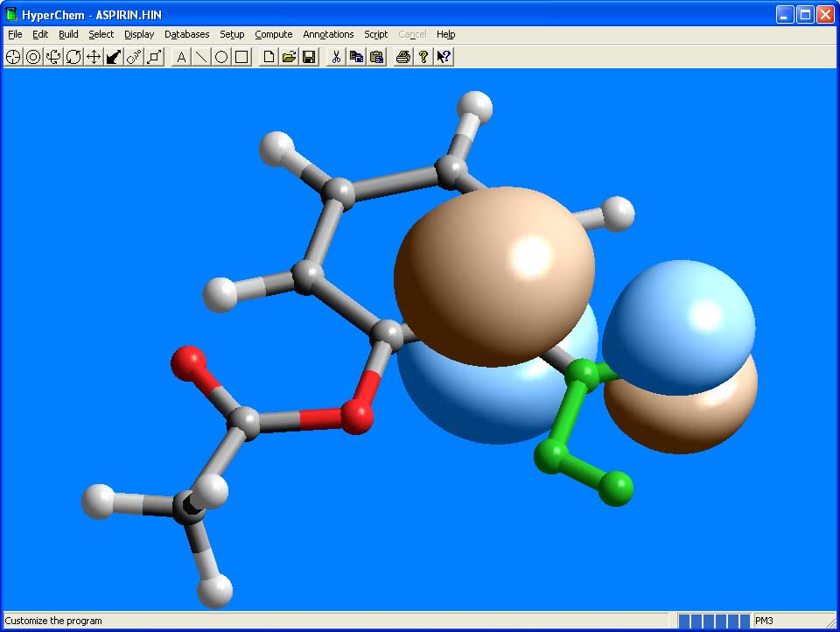Open the Help menu

pyautogui.click(x=445, y=34)
